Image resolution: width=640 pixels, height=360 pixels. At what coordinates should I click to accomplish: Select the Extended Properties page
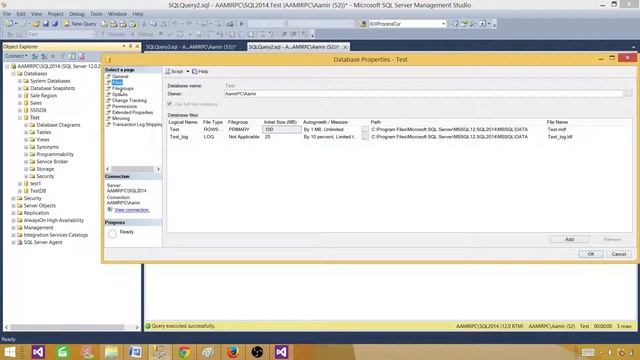pyautogui.click(x=132, y=112)
